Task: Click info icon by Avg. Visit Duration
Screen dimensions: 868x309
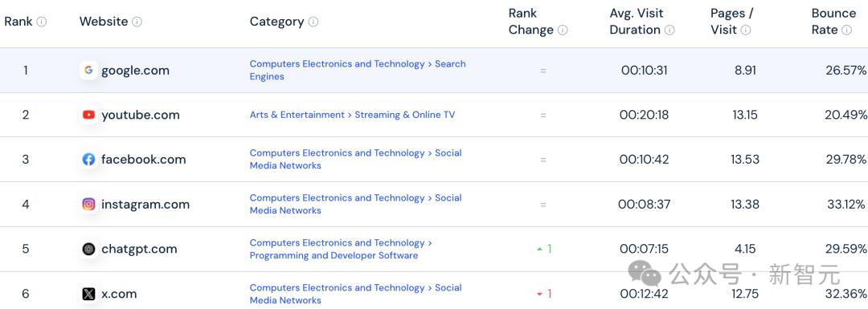Action: (669, 30)
